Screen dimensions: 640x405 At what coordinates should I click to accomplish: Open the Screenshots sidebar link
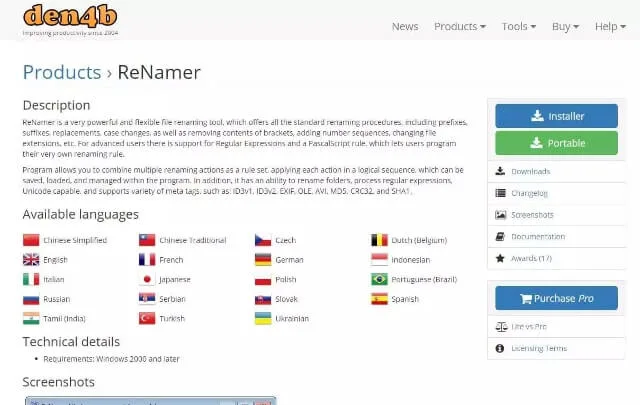(x=532, y=215)
